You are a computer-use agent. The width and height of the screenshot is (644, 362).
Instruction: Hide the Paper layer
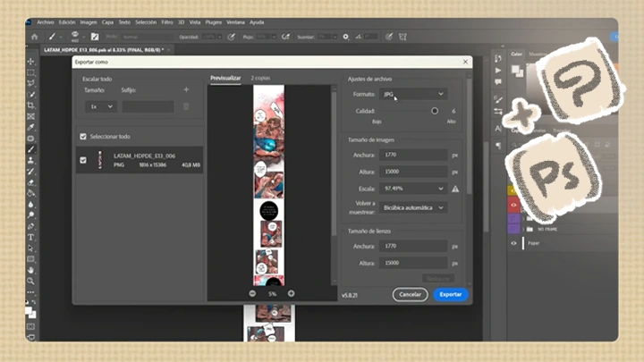513,243
